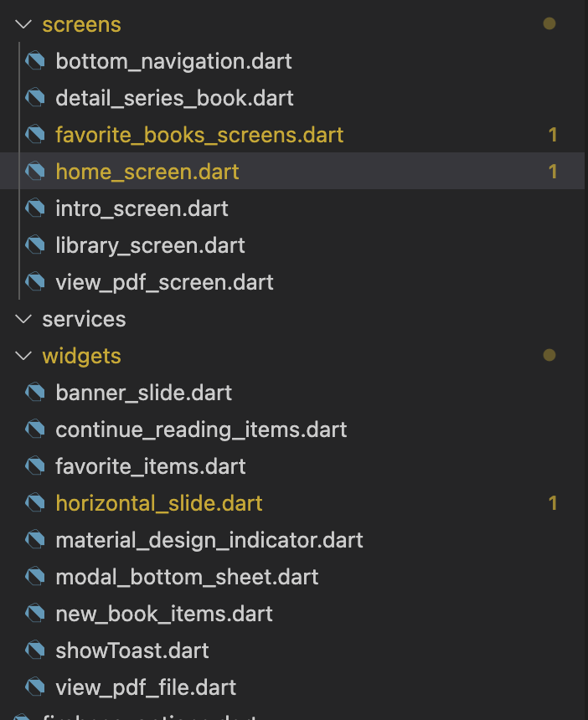Open material_design_indicator.dart file
This screenshot has height=720, width=588.
[209, 540]
